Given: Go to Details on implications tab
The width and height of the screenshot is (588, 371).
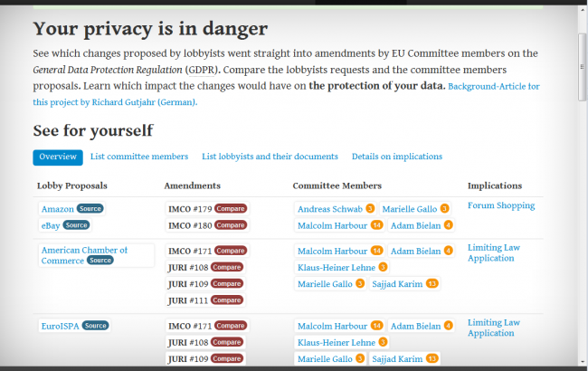Looking at the screenshot, I should coord(397,157).
